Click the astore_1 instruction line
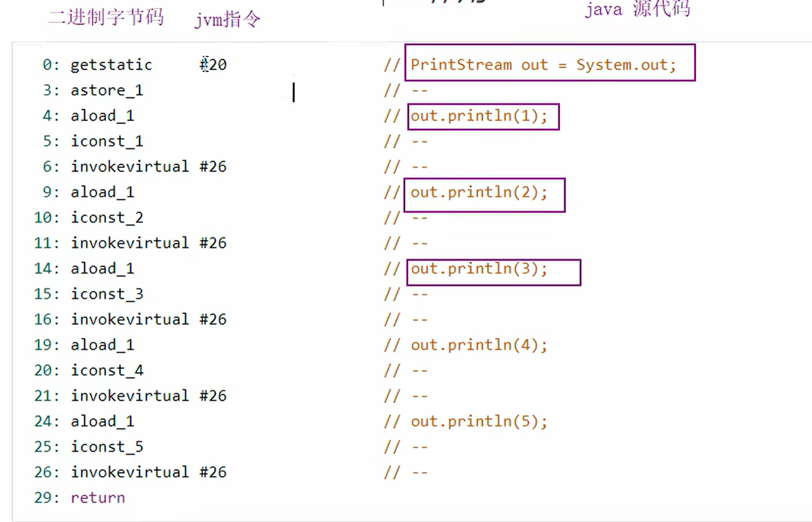This screenshot has width=812, height=522. click(107, 91)
